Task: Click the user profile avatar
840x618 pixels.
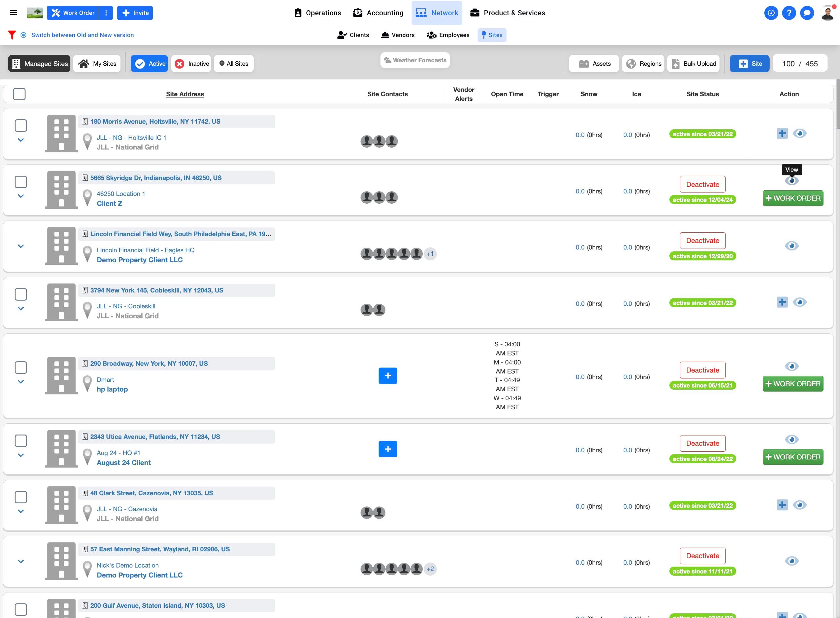Action: click(x=828, y=13)
